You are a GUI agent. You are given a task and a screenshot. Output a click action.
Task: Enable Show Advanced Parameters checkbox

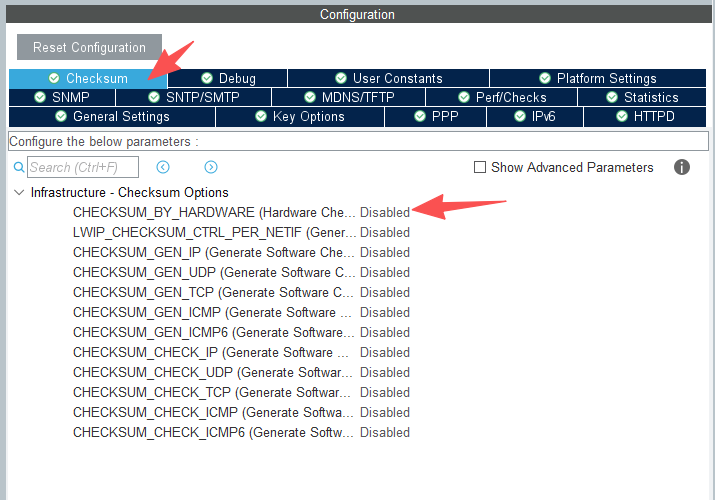480,168
